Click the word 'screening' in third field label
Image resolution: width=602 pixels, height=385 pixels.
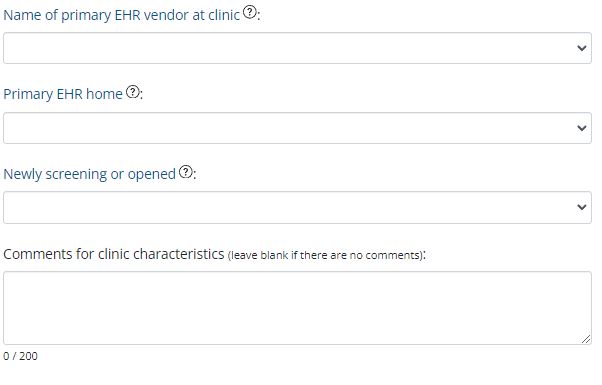point(76,175)
